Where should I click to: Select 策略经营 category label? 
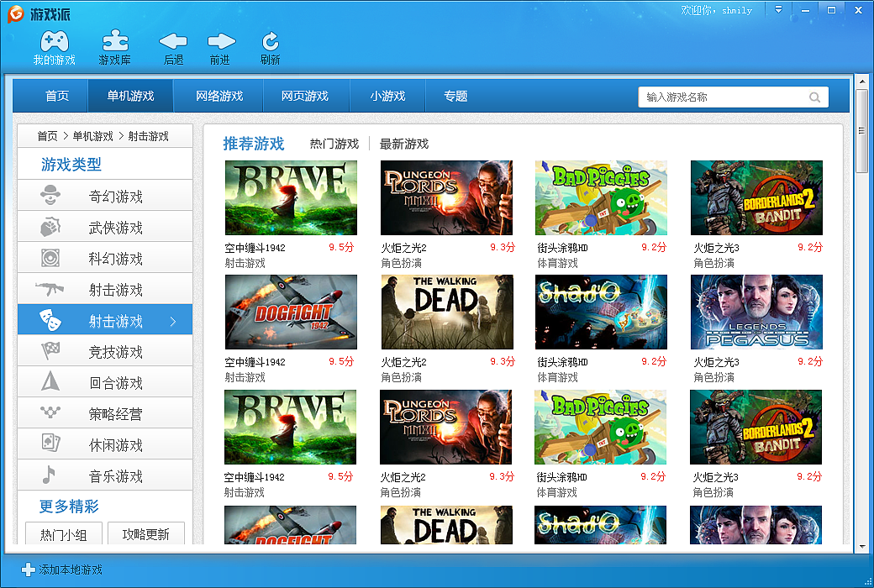click(116, 413)
